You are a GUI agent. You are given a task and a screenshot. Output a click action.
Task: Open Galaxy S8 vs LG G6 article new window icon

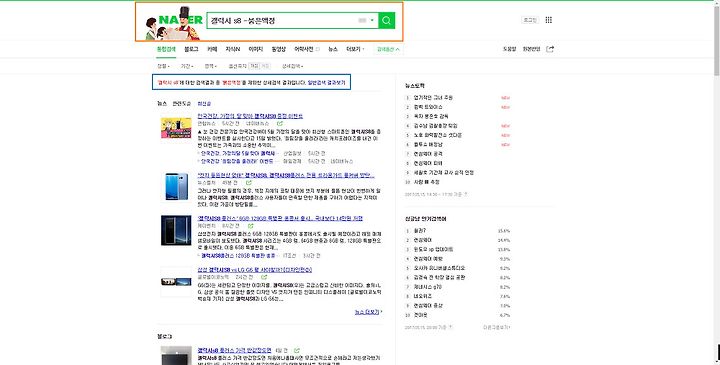pos(264,277)
